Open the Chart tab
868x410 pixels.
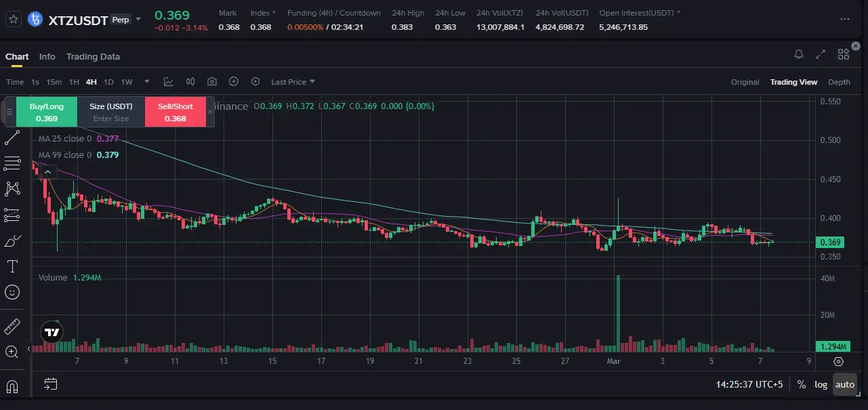(17, 56)
